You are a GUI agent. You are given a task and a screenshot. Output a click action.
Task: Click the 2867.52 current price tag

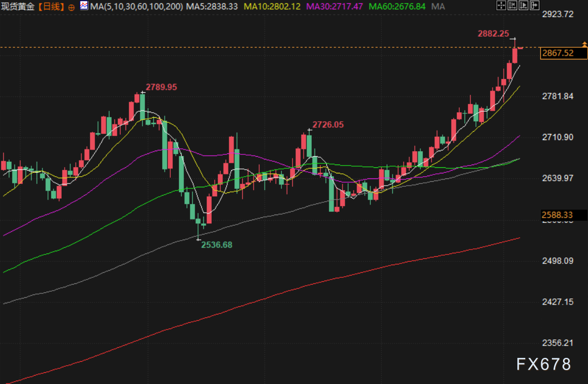(563, 53)
